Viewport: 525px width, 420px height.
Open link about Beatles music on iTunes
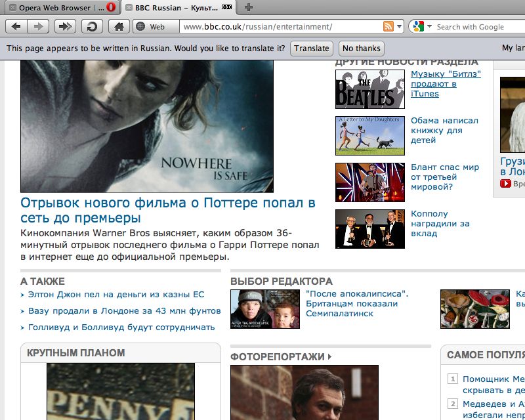click(x=445, y=84)
